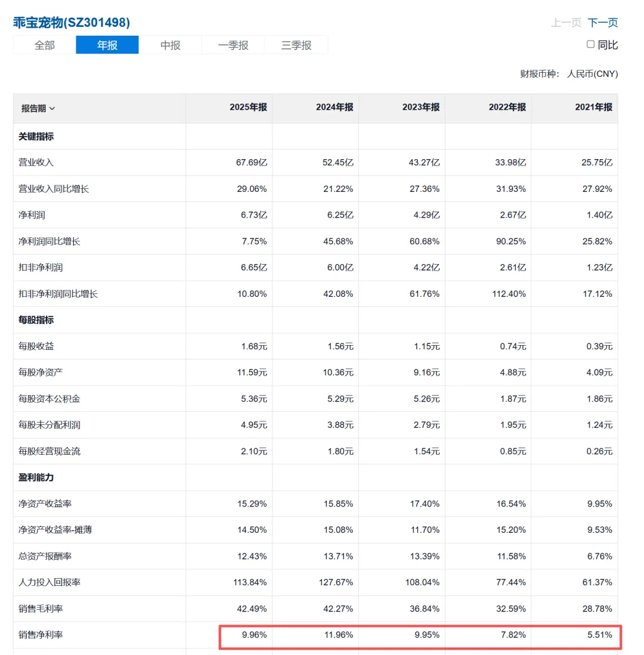The image size is (644, 655).
Task: Click the 每股收益 row label
Action: [36, 346]
